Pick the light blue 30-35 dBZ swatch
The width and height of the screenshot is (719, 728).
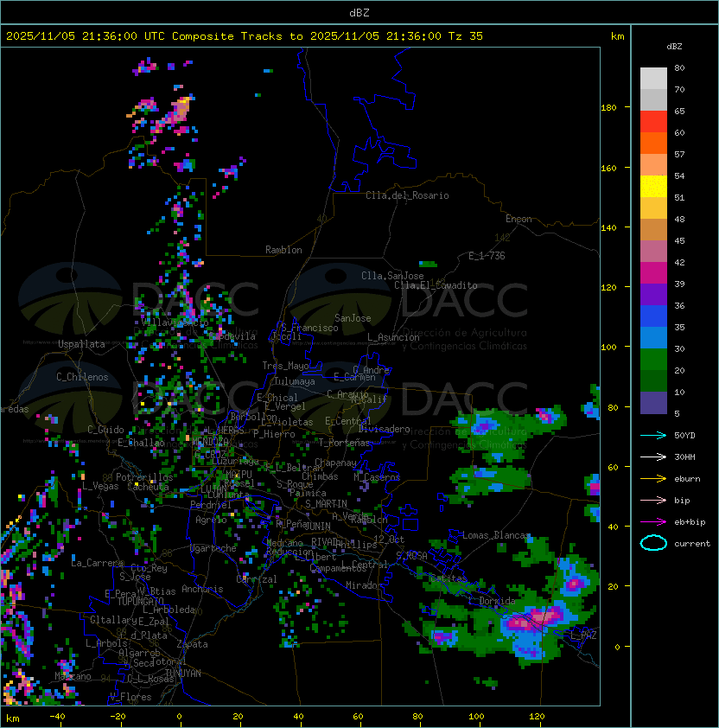[653, 338]
